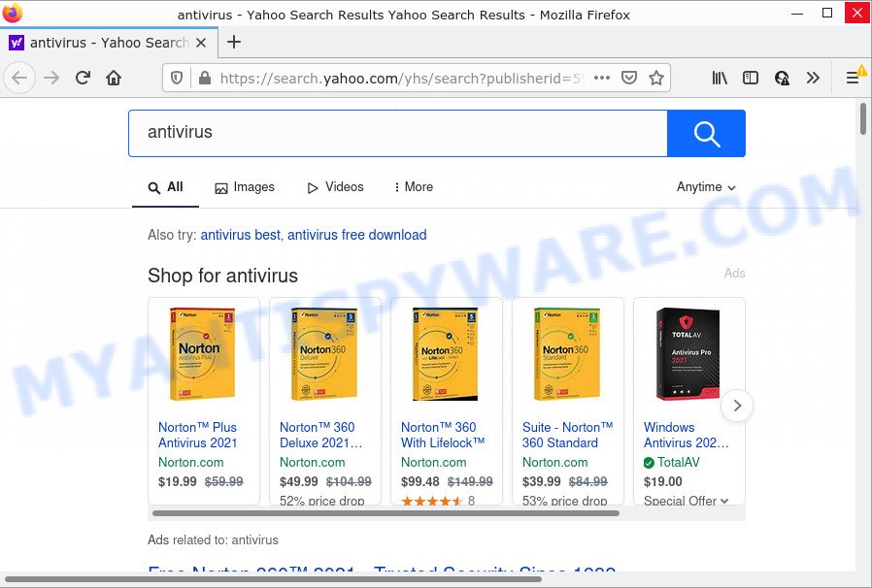Click the page vertical scrollbar thumb
The height and width of the screenshot is (588, 872).
point(862,118)
